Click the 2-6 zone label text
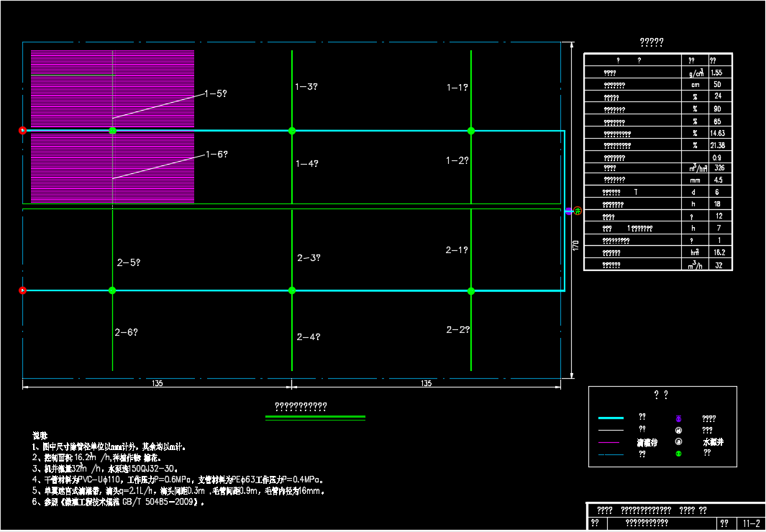 (x=126, y=332)
